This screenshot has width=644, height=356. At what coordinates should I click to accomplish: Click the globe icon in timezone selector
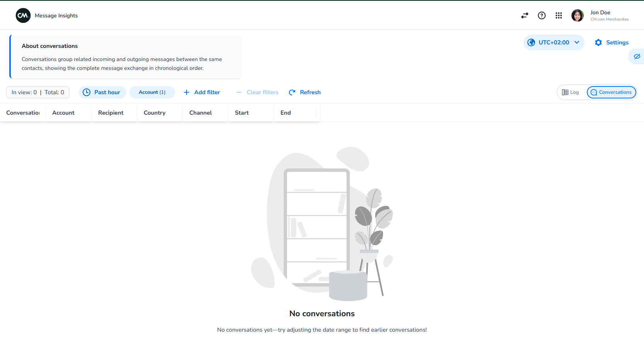point(532,42)
